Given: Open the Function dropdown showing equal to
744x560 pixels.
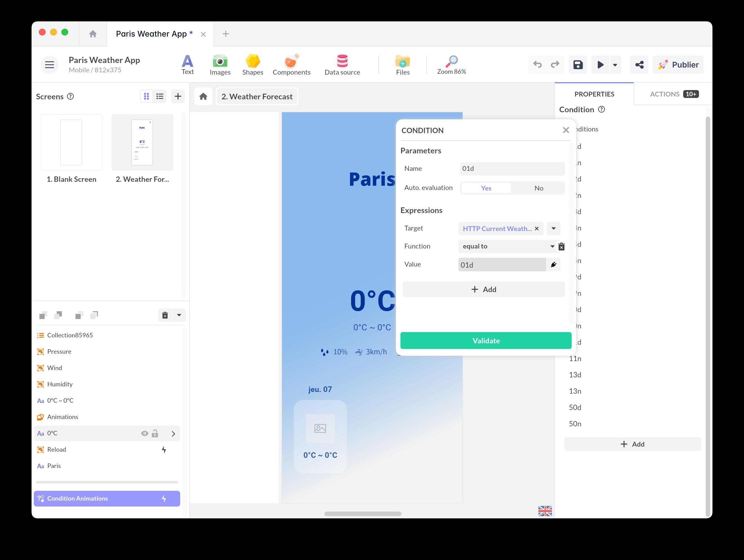Looking at the screenshot, I should click(552, 247).
